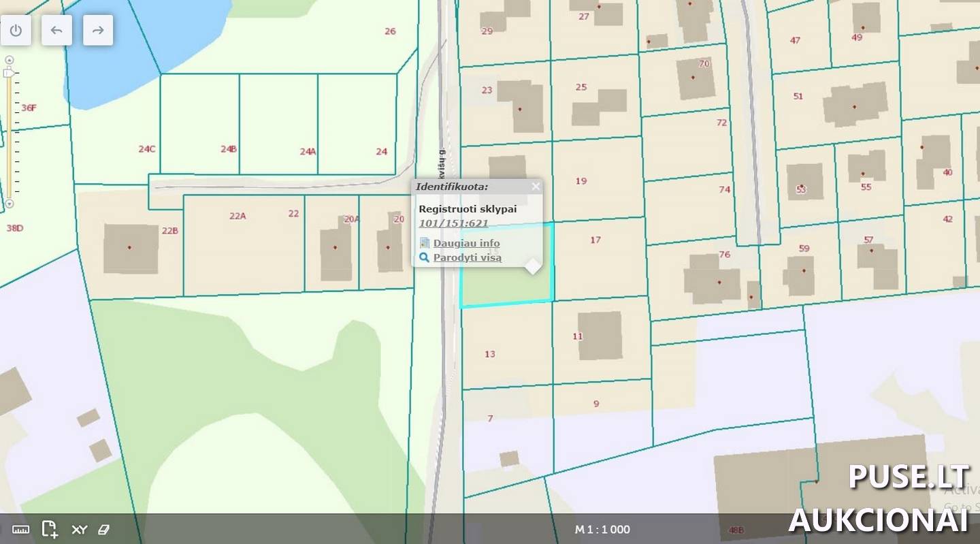Click parcel label 53
The height and width of the screenshot is (544, 980).
(800, 189)
